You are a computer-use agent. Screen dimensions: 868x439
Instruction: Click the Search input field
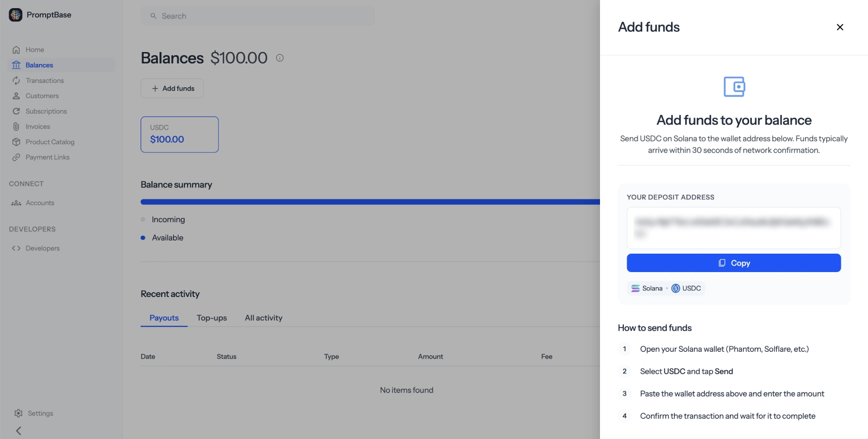point(258,16)
